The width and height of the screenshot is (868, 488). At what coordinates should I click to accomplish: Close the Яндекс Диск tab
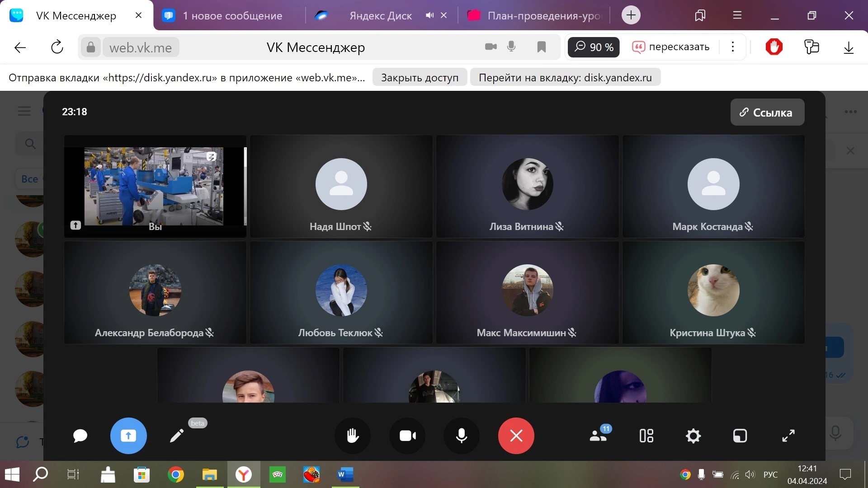click(444, 15)
